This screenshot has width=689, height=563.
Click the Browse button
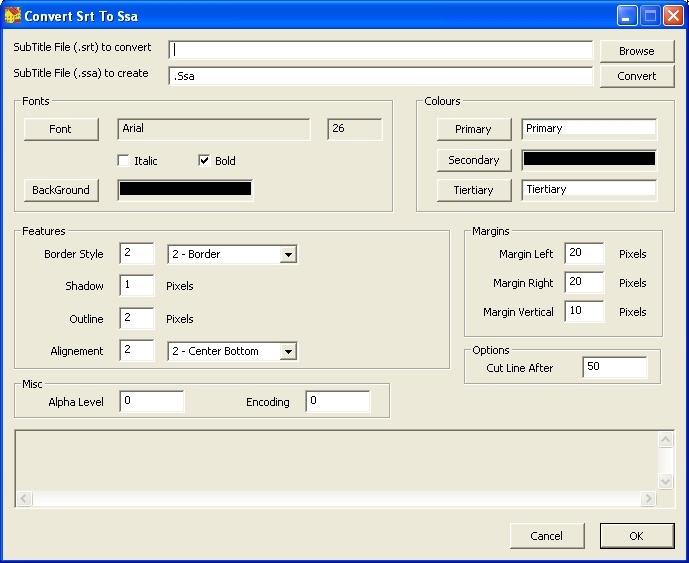click(x=637, y=51)
